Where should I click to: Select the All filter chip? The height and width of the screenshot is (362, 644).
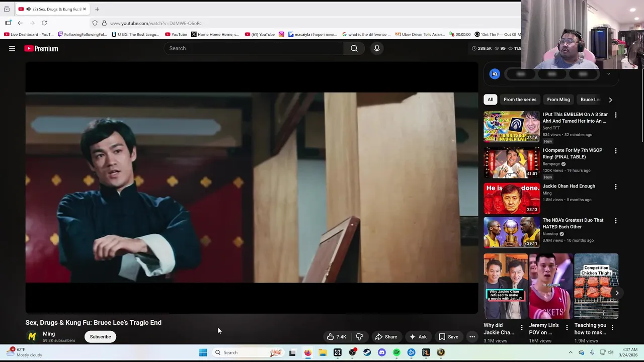tap(490, 100)
